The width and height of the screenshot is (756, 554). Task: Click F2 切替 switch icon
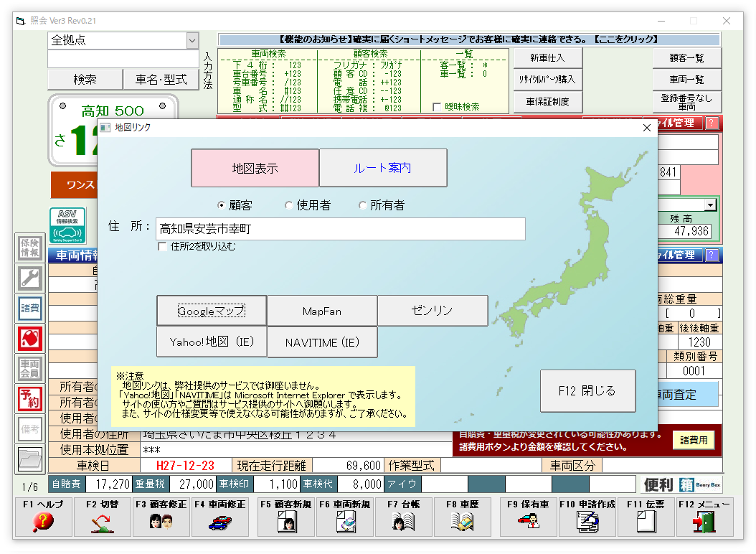point(103,517)
